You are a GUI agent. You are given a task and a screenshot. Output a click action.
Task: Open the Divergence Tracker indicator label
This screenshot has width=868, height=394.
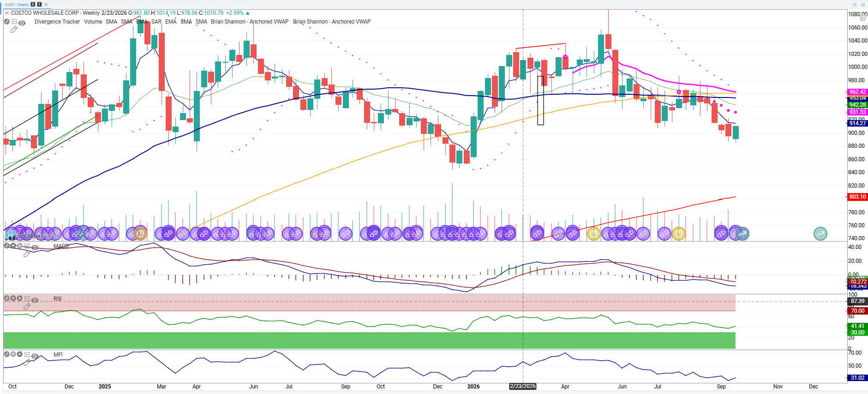pos(57,22)
